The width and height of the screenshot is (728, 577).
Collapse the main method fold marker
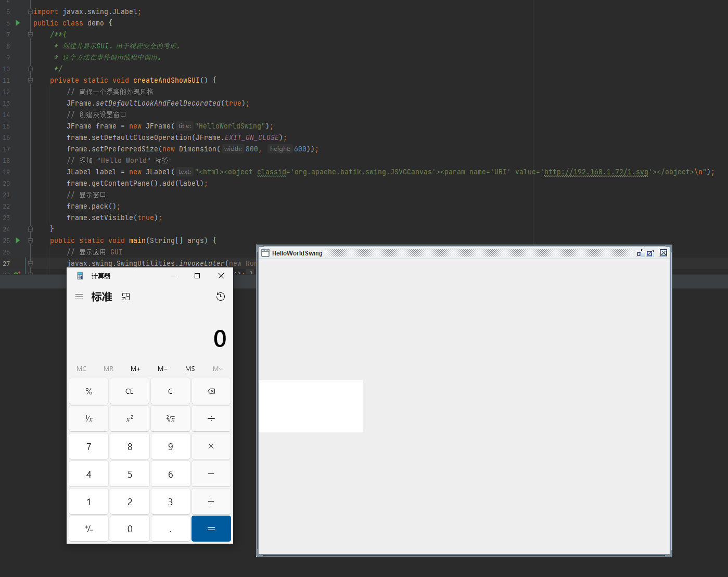click(x=30, y=240)
